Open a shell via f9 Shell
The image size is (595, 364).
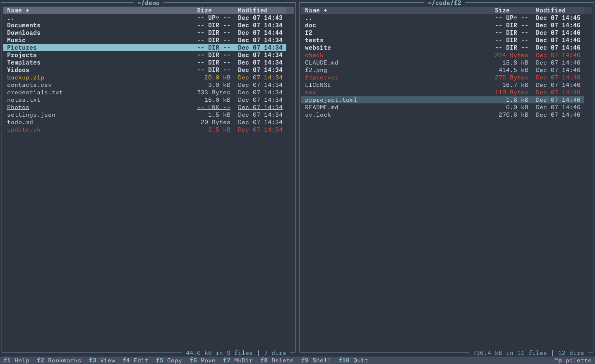pyautogui.click(x=315, y=360)
